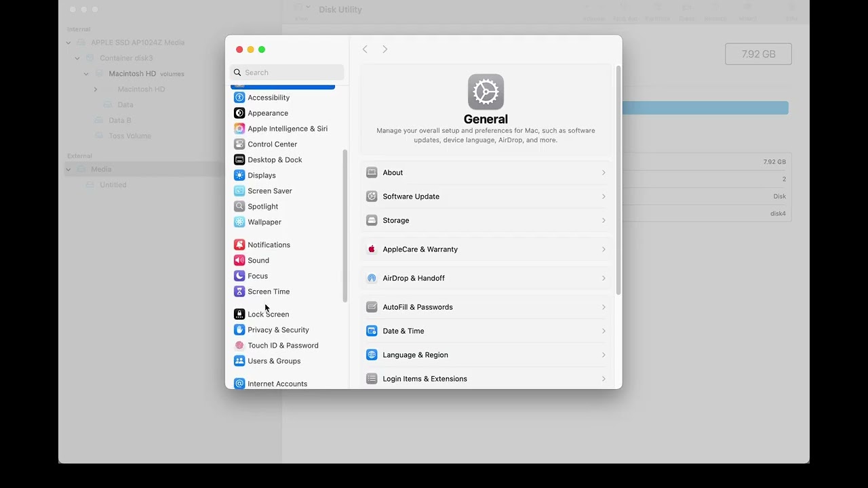Click the First Aid toolbar icon in Disk Utility
This screenshot has width=868, height=488.
click(625, 7)
